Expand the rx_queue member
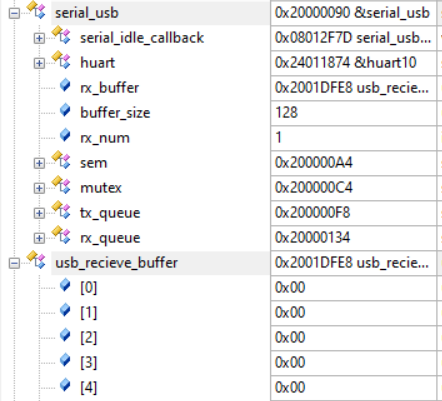Screen dimensions: 442x401 (x=39, y=238)
